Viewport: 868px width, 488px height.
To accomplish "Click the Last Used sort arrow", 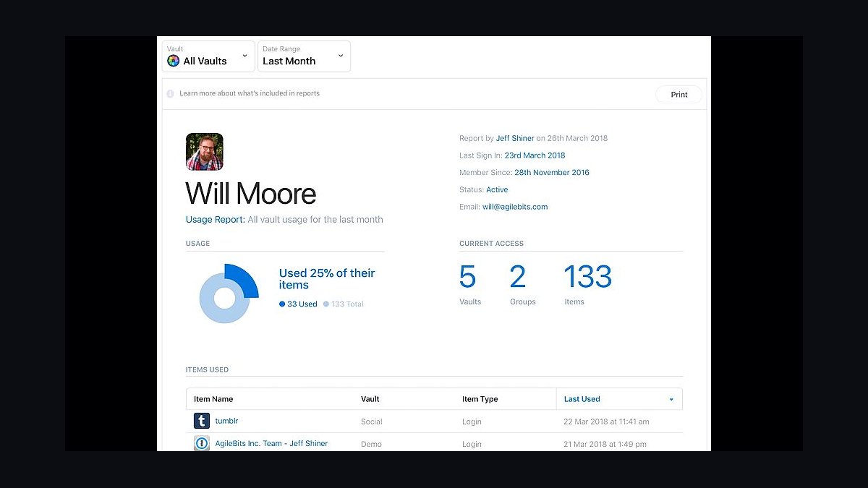I will click(671, 400).
